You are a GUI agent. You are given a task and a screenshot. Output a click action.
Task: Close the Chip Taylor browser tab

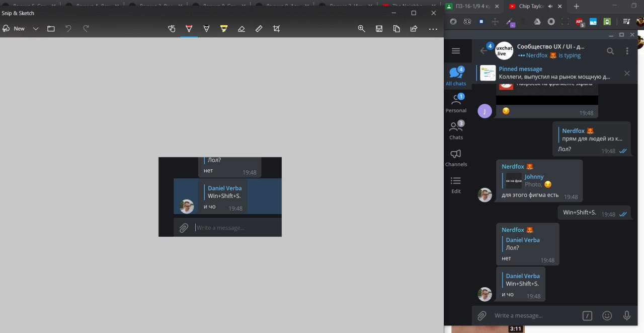(x=560, y=7)
